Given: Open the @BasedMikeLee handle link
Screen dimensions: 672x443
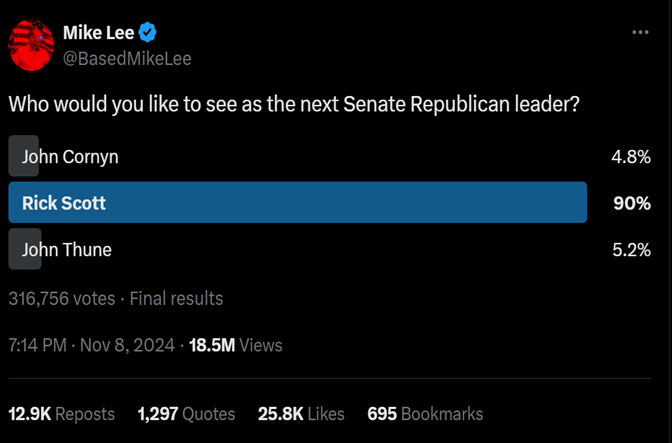Looking at the screenshot, I should 127,58.
